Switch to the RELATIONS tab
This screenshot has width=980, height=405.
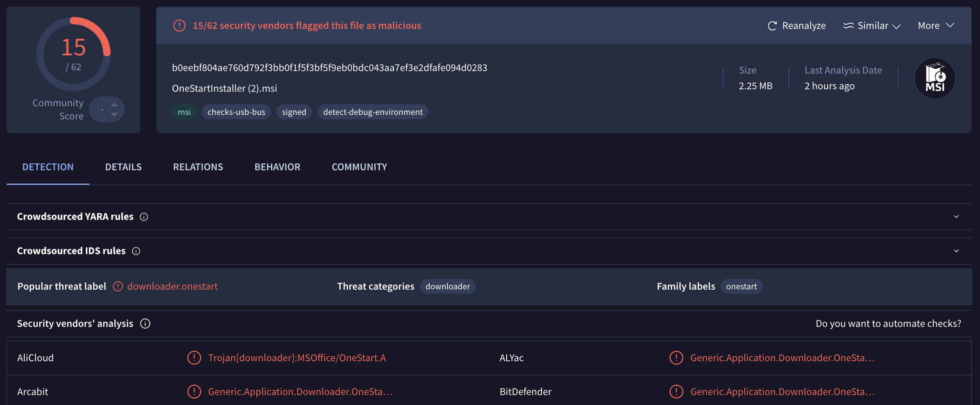click(198, 167)
